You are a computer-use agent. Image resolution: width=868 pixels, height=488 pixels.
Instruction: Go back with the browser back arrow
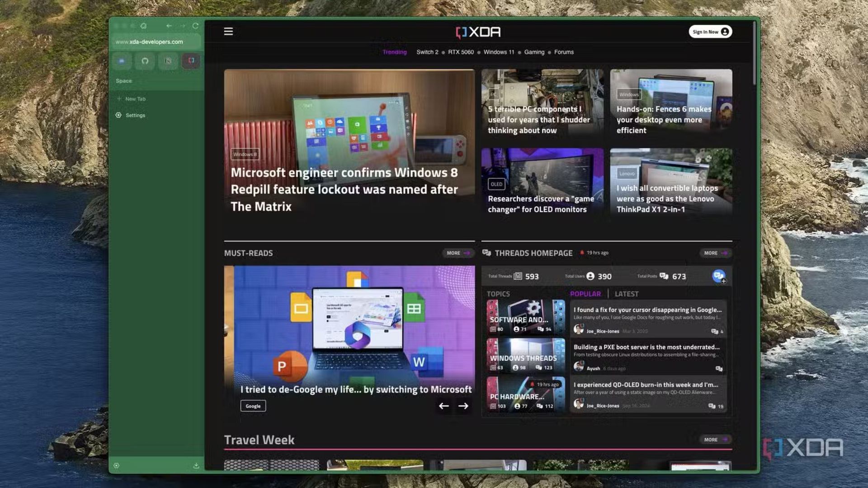(x=169, y=26)
